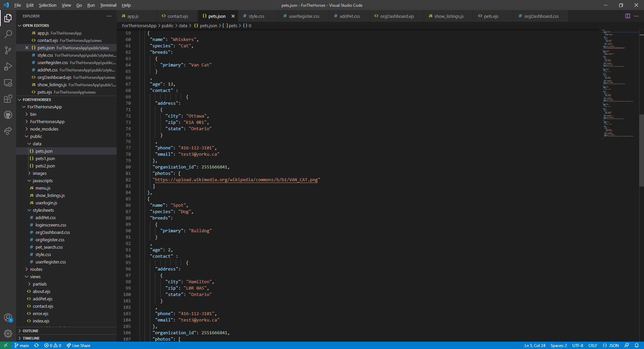Expand the node_modules folder
Screen dimensions: 644x349
[44, 129]
